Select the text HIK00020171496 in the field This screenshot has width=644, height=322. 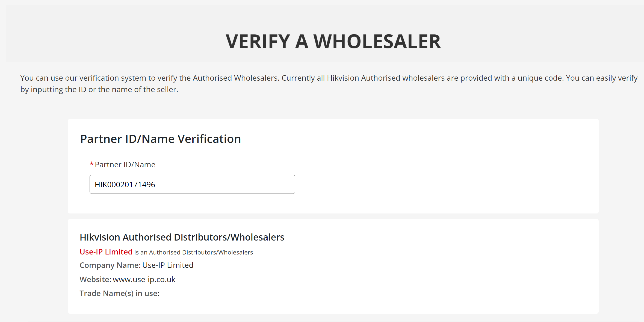pos(125,184)
